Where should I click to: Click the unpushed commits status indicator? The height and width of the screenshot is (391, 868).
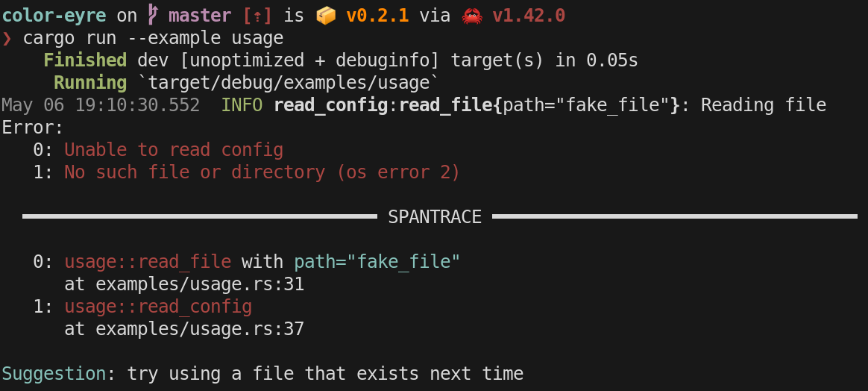(x=258, y=15)
